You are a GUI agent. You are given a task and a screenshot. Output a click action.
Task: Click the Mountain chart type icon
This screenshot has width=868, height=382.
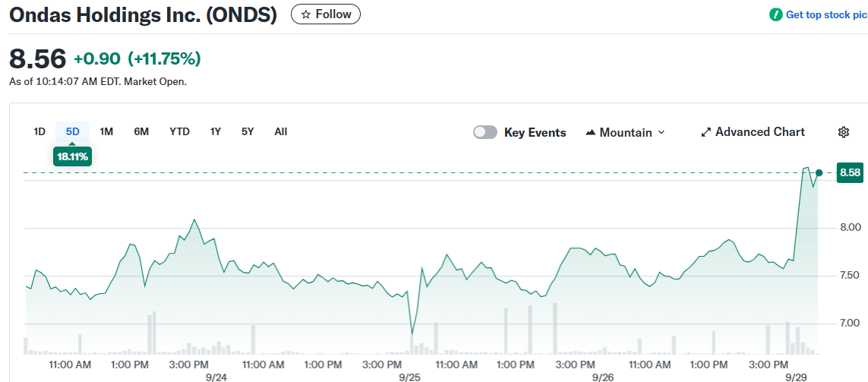point(591,133)
